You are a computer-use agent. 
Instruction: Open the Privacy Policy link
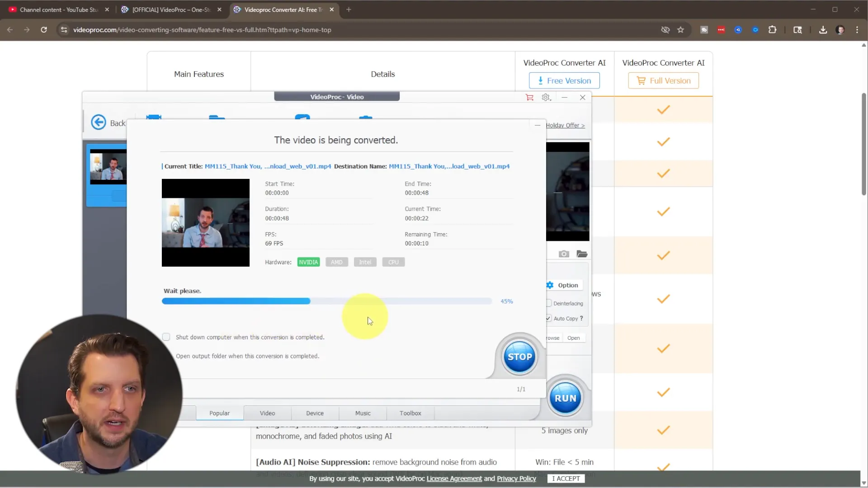pos(516,479)
